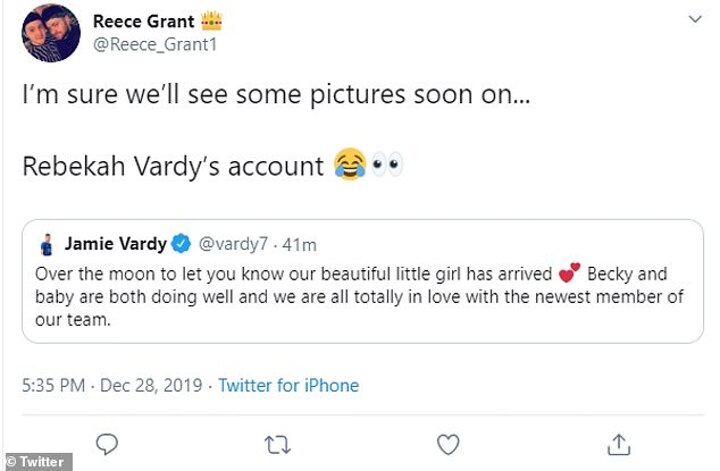
Task: Like the tweet with the heart icon
Action: (x=450, y=443)
